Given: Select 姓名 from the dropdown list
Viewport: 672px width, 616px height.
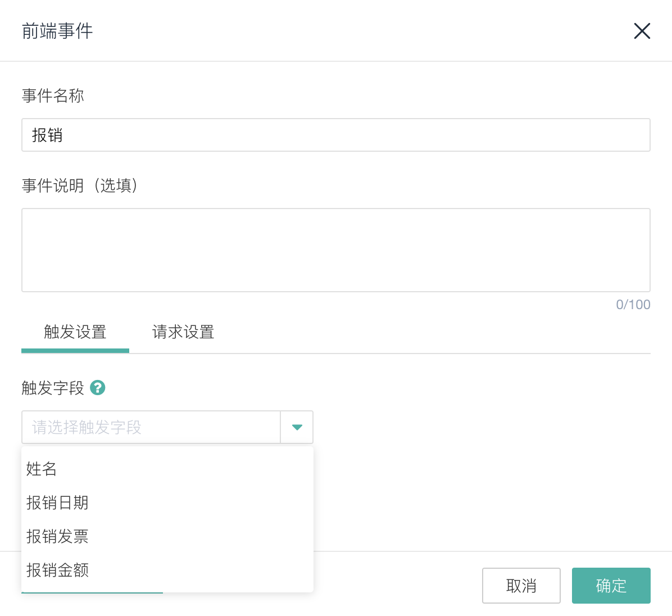Looking at the screenshot, I should (42, 469).
